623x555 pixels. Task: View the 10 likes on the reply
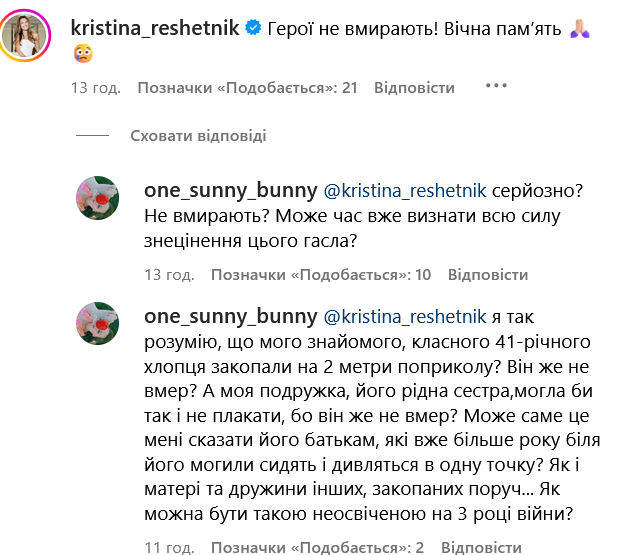[x=321, y=275]
